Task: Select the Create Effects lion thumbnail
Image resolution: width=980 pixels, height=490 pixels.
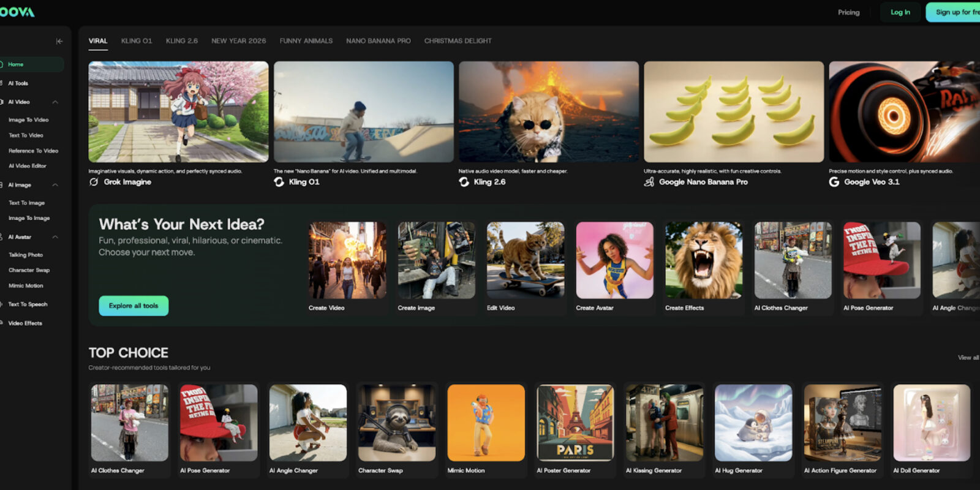Action: pos(704,260)
